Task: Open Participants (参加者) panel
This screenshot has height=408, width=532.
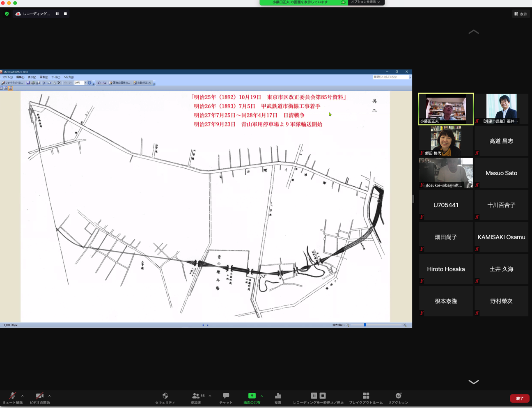Action: tap(196, 398)
